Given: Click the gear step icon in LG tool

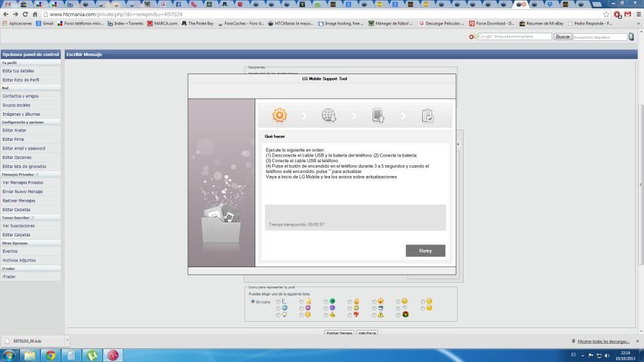Looking at the screenshot, I should pos(279,115).
